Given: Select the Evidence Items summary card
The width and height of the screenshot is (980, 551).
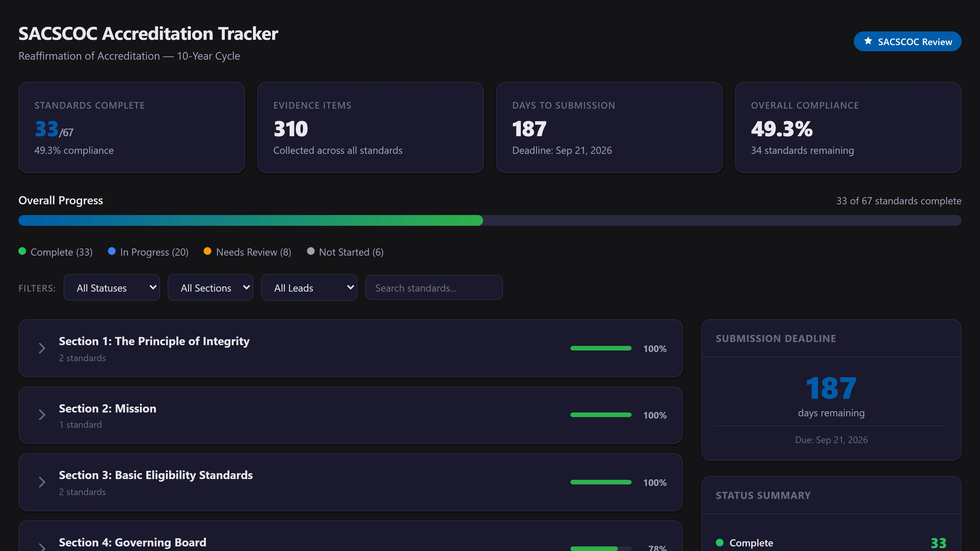Looking at the screenshot, I should click(x=370, y=127).
